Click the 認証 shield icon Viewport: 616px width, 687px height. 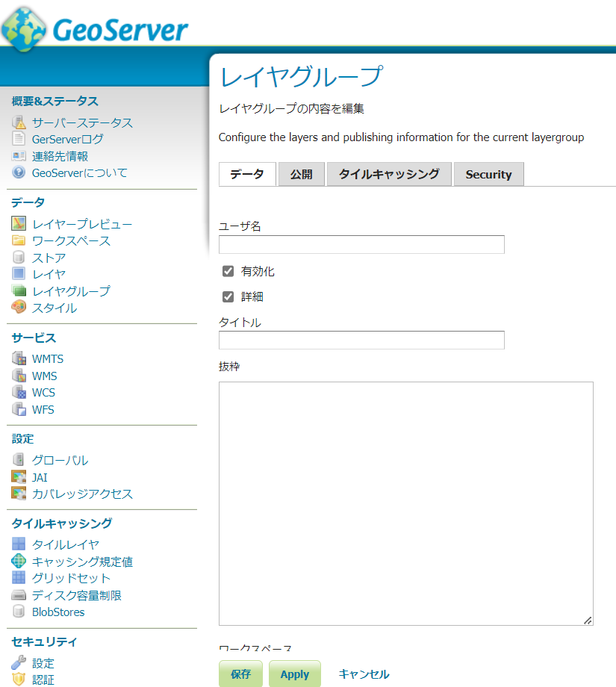(19, 679)
